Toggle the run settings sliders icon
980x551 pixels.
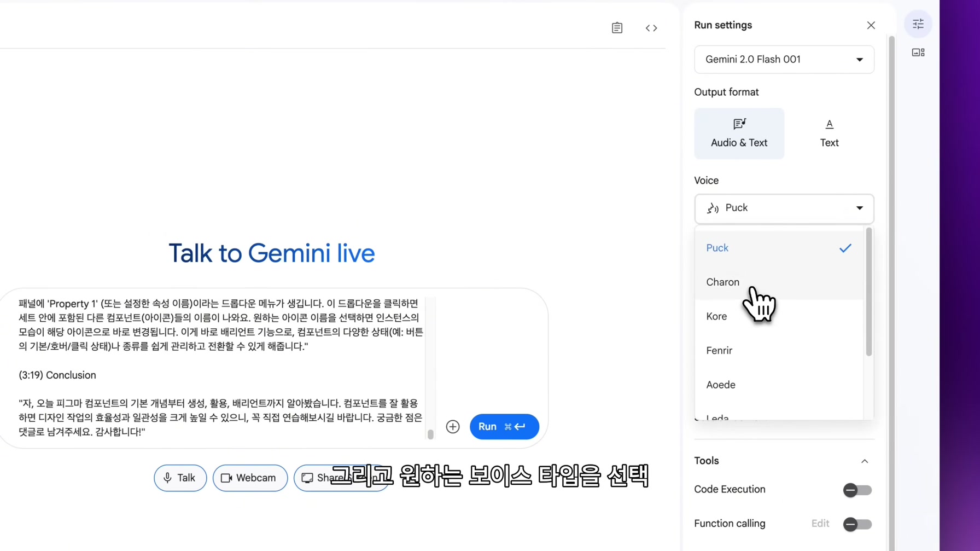pyautogui.click(x=918, y=24)
